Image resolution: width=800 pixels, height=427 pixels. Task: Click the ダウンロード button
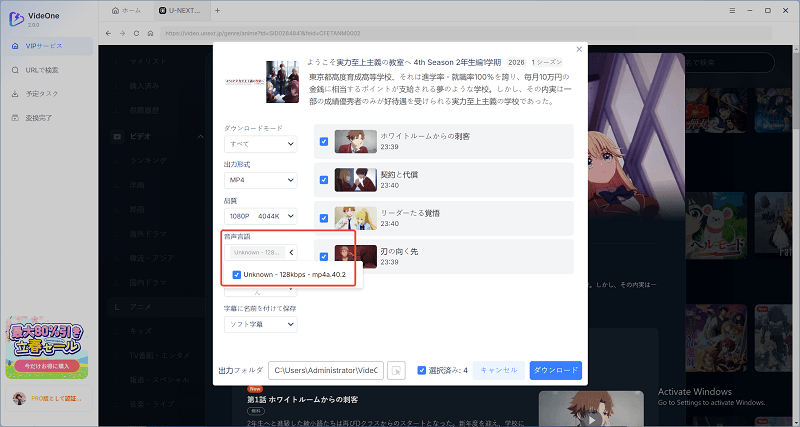coord(555,370)
